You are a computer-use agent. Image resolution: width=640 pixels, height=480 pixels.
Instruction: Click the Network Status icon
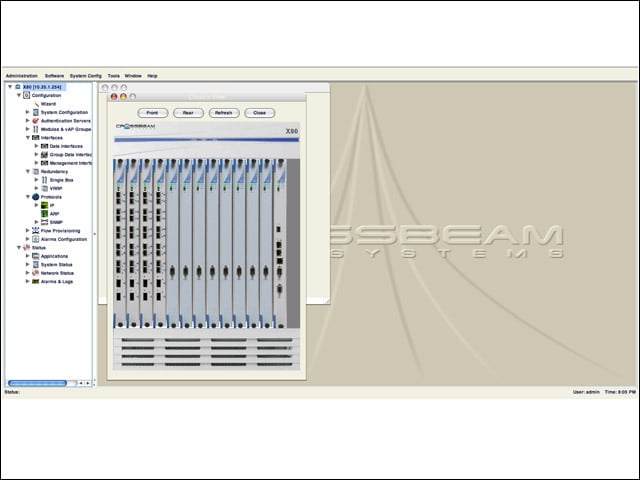(36, 273)
